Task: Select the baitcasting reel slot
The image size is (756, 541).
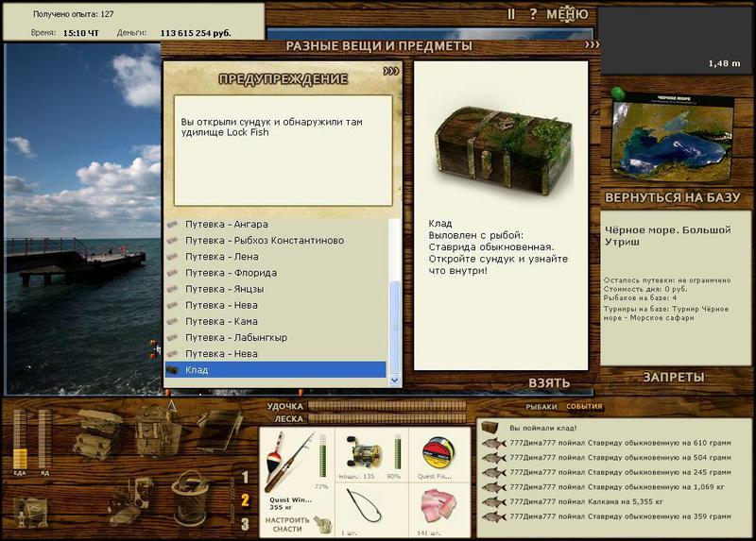Action: click(371, 455)
